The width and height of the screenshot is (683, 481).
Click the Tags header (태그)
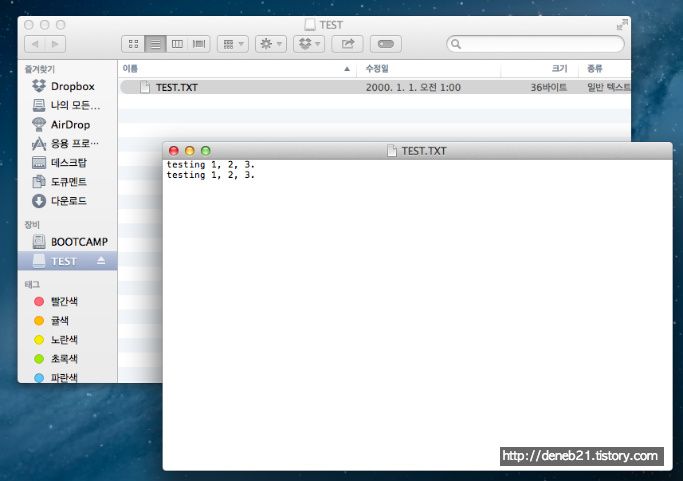coord(32,285)
